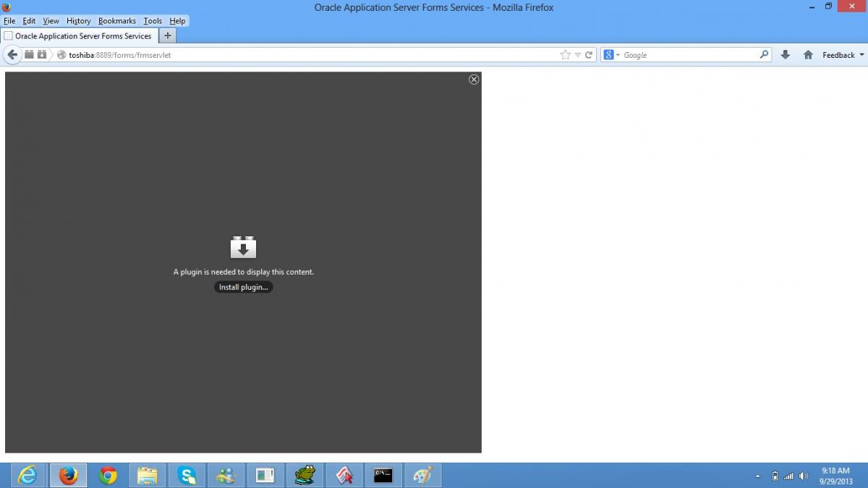The width and height of the screenshot is (868, 488).
Task: Open a new tab with plus button
Action: tap(167, 35)
